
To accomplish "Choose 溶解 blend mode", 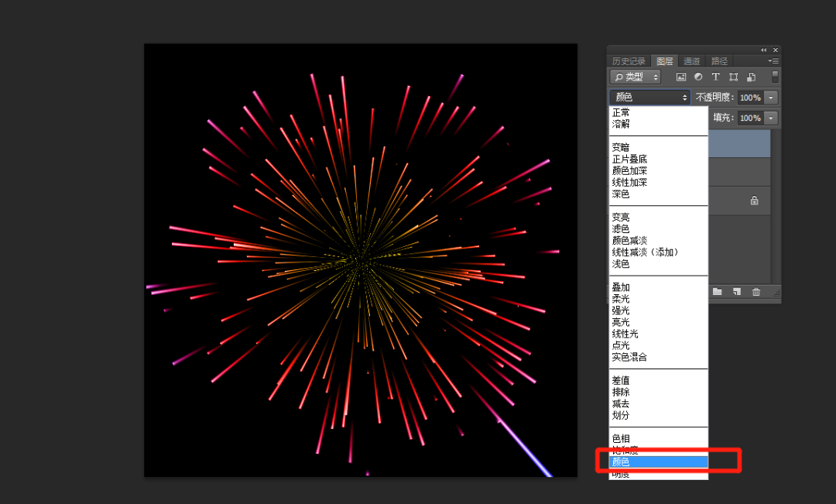I will pyautogui.click(x=659, y=125).
